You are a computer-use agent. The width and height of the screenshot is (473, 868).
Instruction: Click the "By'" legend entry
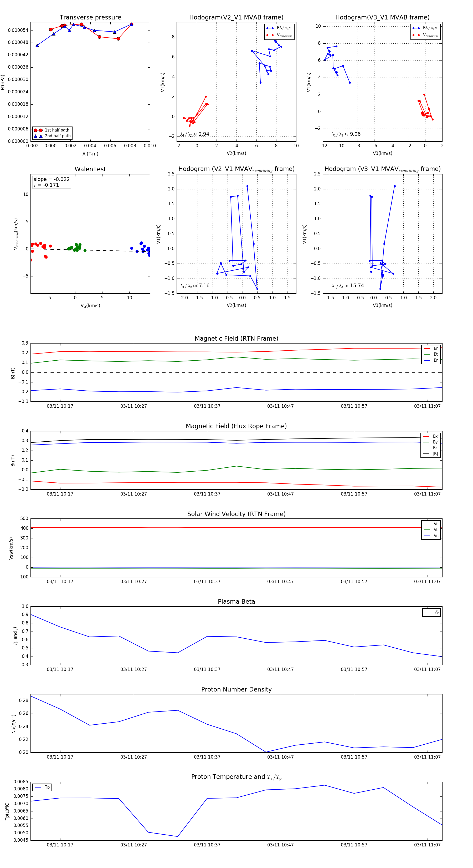point(431,442)
